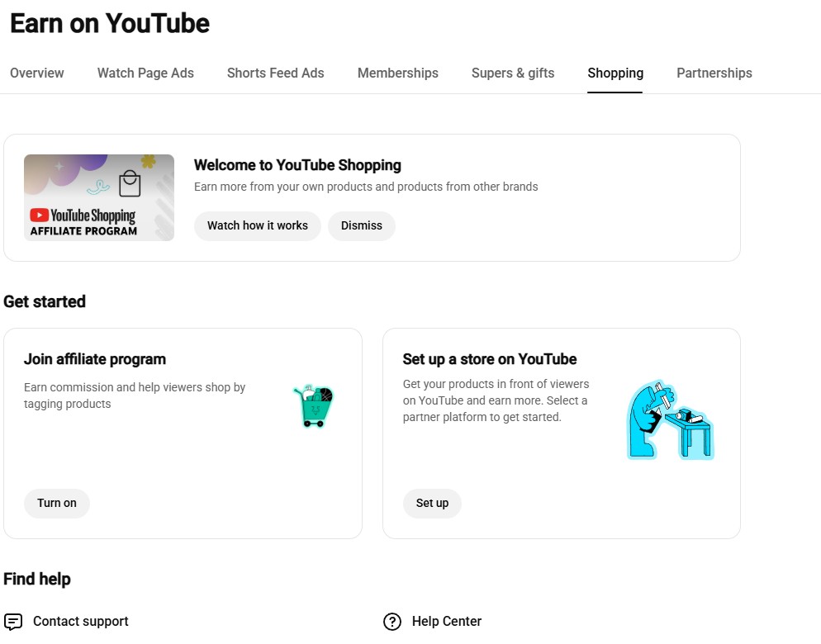Click the 'Earn commission and help viewers' description
Image resolution: width=821 pixels, height=644 pixels.
click(135, 395)
